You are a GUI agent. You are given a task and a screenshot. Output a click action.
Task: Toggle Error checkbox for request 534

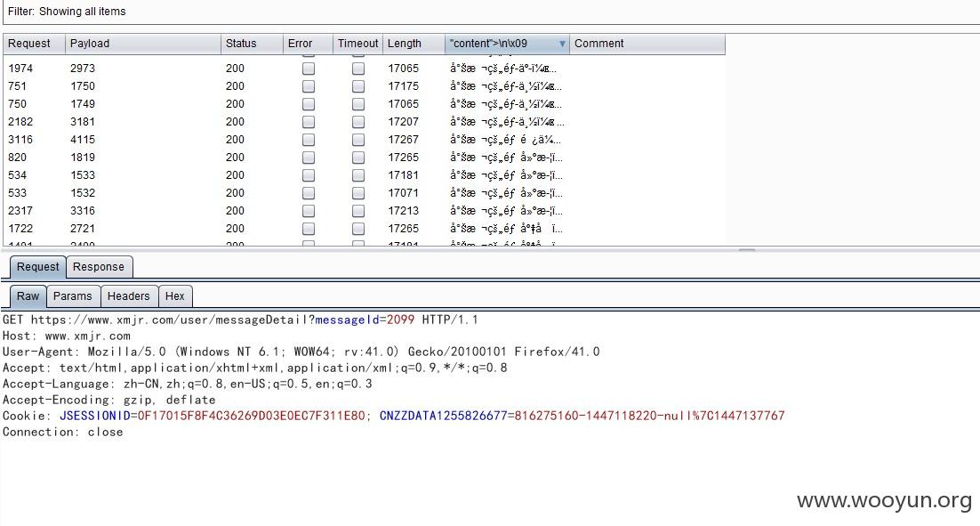pos(308,175)
